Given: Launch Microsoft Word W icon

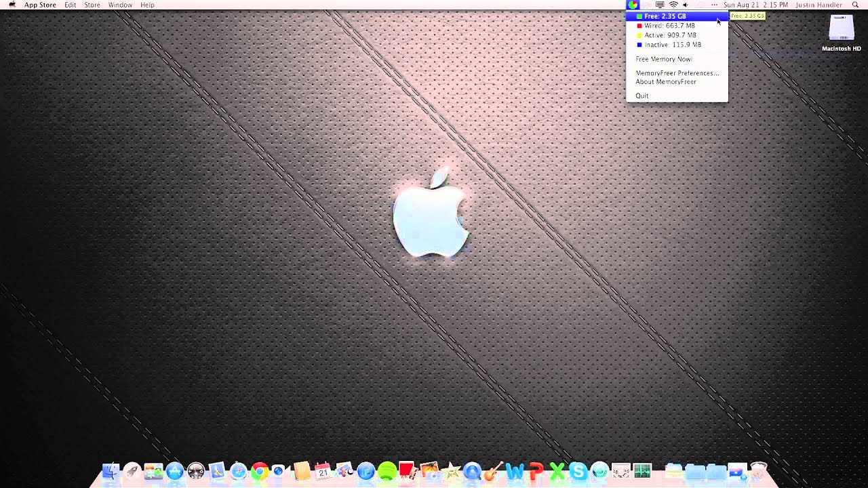Looking at the screenshot, I should 515,471.
